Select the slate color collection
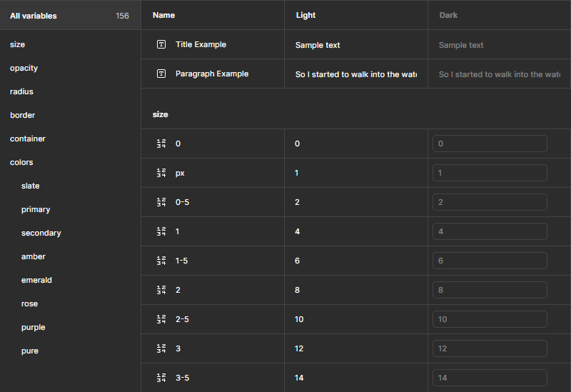 tap(31, 186)
